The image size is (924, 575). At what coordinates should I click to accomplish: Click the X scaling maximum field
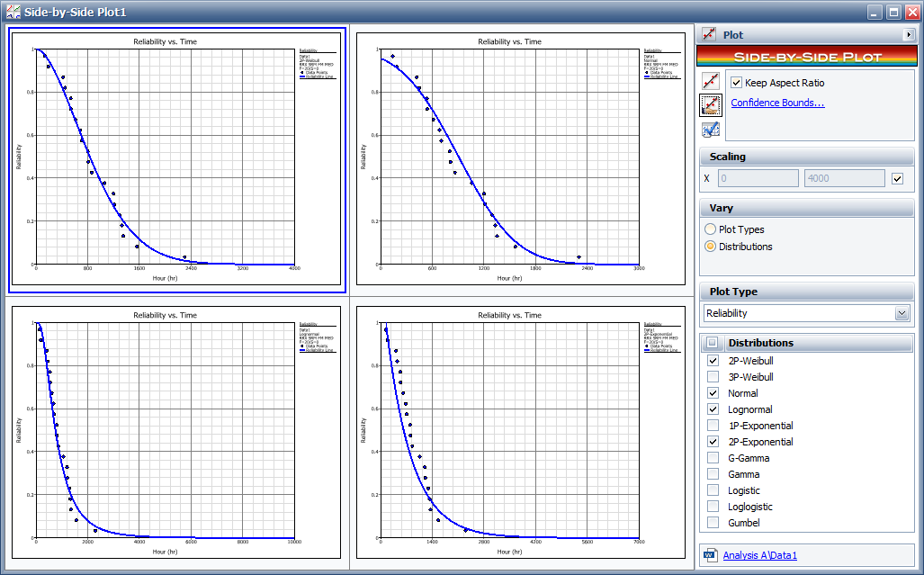pos(844,178)
